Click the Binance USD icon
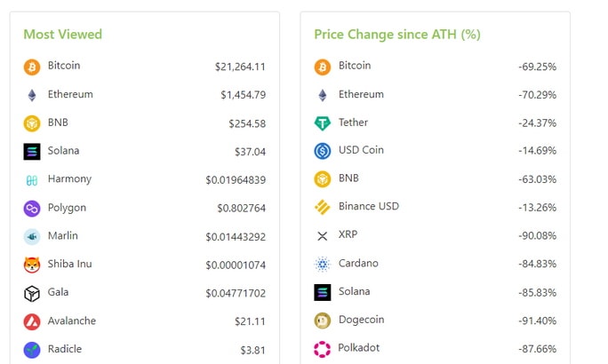Viewport: 608px width, 364px height. (x=323, y=207)
